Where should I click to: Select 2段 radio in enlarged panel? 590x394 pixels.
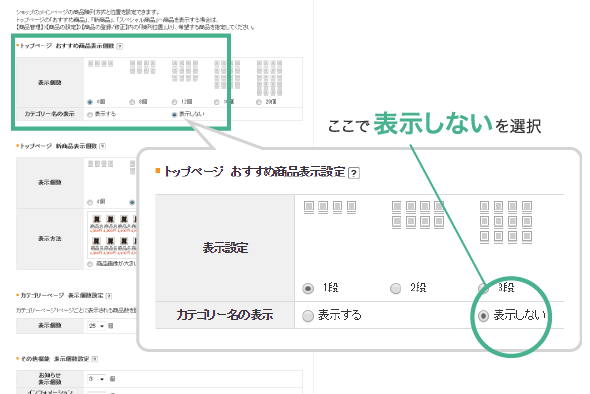(x=395, y=289)
